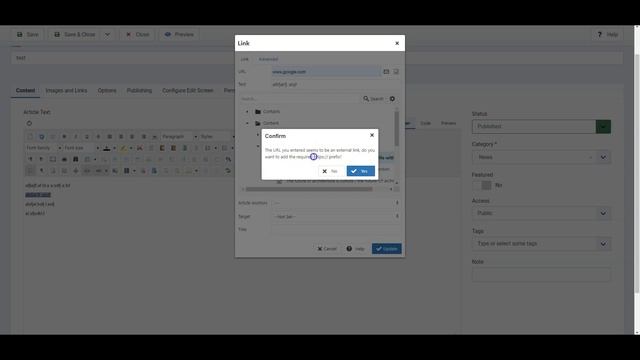640x360 pixels.
Task: Click the Close button in top toolbar
Action: click(138, 35)
